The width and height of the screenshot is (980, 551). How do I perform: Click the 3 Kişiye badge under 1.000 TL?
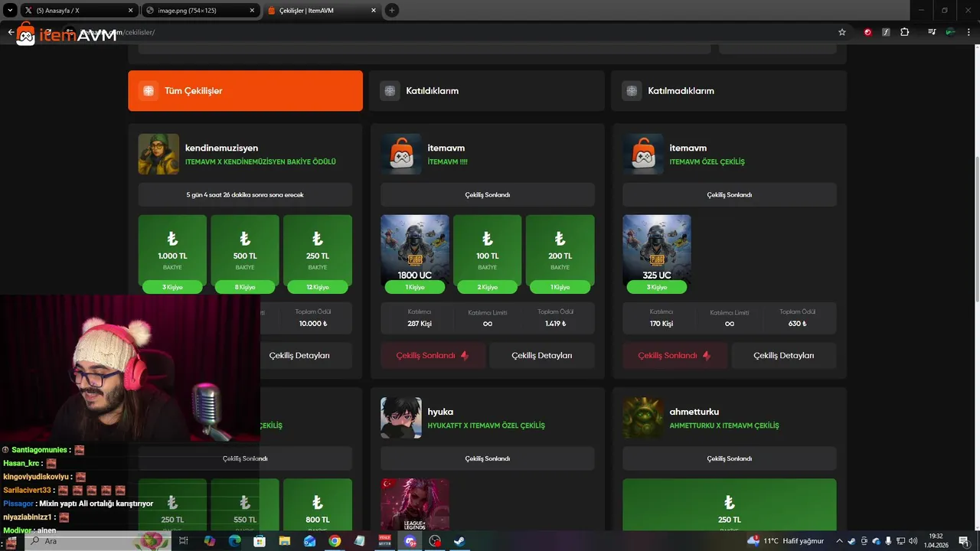pyautogui.click(x=172, y=287)
